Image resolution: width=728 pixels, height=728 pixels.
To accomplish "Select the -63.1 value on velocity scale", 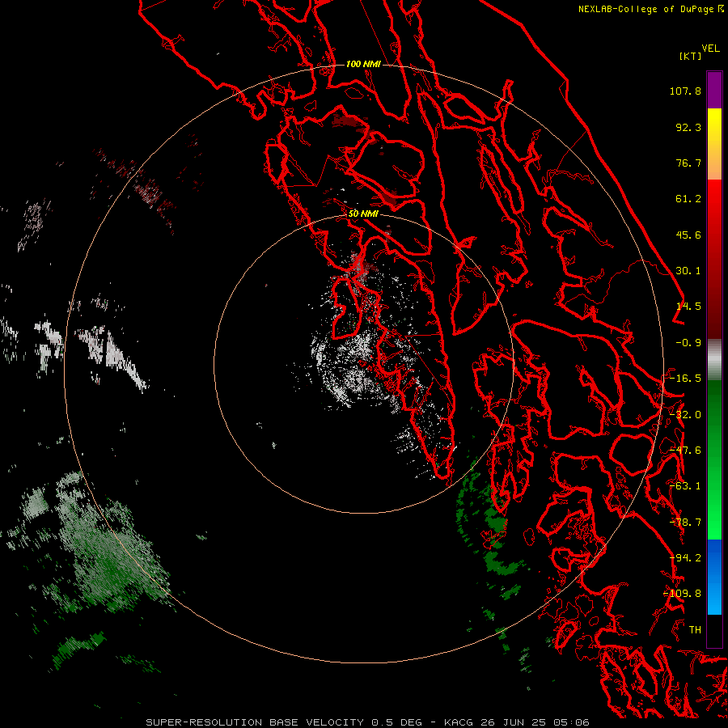I will 685,486.
